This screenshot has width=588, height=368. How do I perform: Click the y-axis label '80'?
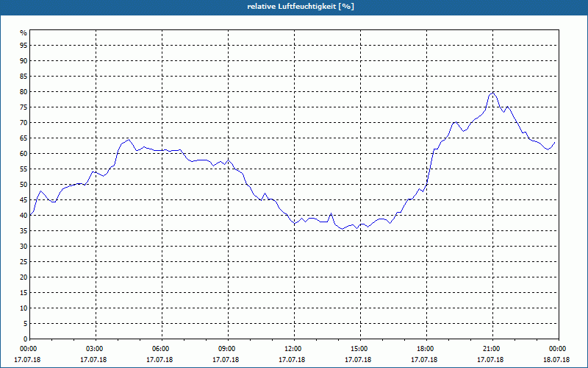[24, 91]
